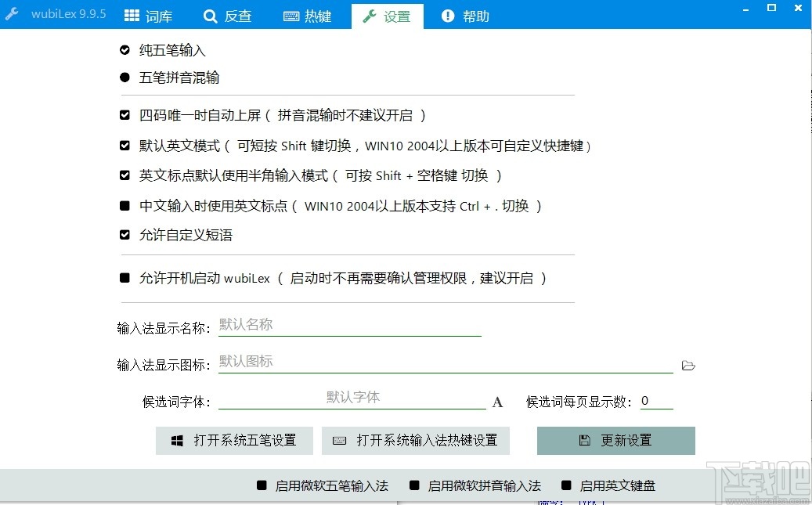Click the Windows icon on 打开系统五笔设置
The height and width of the screenshot is (505, 812).
pyautogui.click(x=176, y=440)
